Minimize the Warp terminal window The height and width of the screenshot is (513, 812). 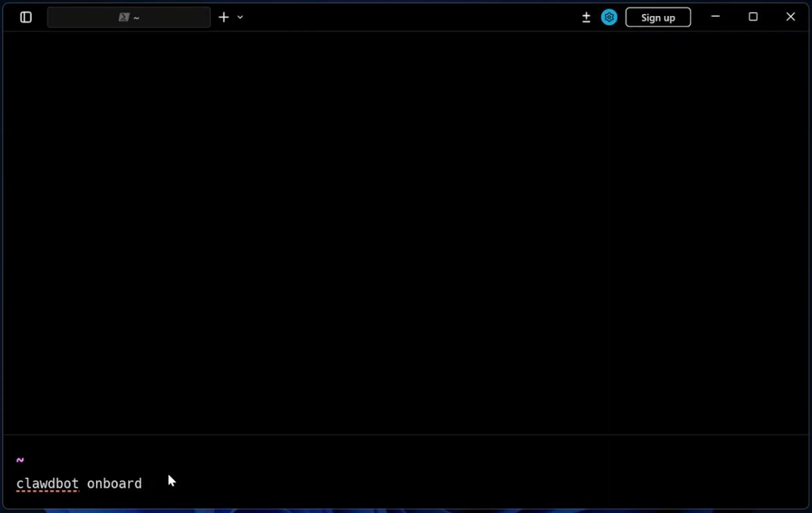click(715, 17)
